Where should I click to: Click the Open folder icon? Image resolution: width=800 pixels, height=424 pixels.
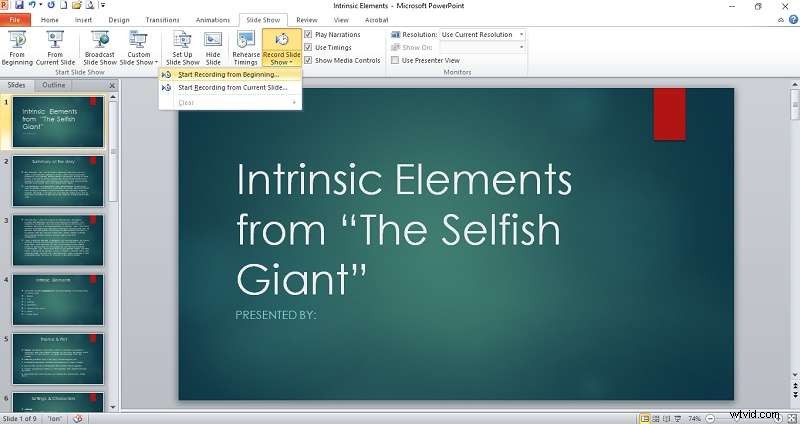[77, 5]
